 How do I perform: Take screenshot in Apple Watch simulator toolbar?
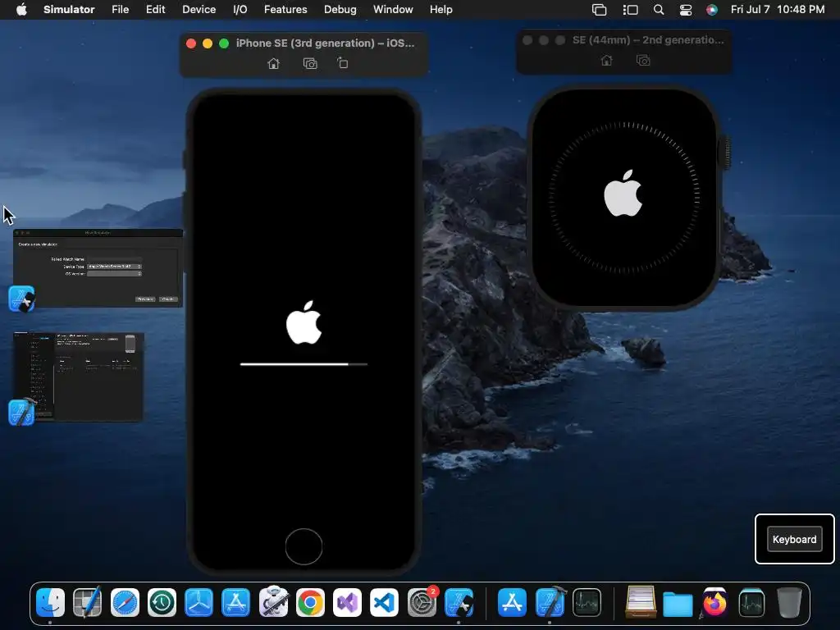643,61
